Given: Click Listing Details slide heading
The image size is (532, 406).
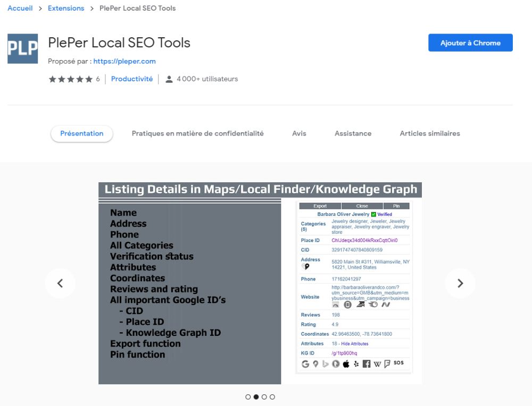Looking at the screenshot, I should [261, 189].
